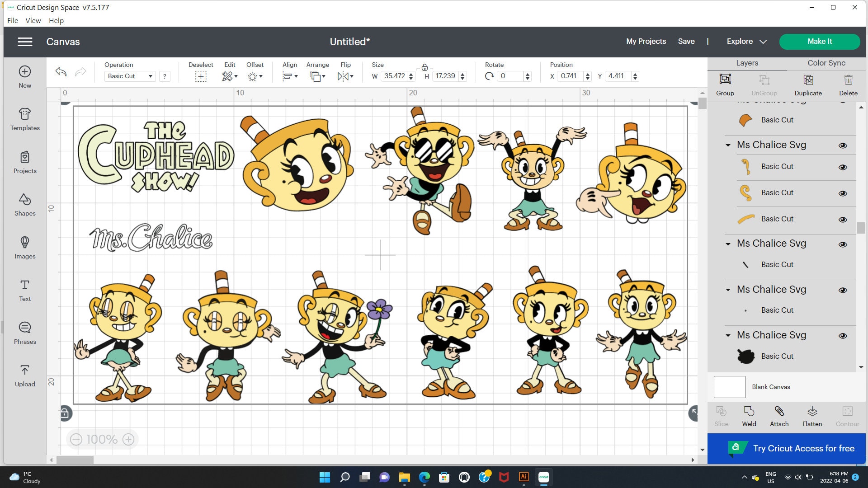Click the Delete trash icon
868x488 pixels.
pyautogui.click(x=848, y=80)
